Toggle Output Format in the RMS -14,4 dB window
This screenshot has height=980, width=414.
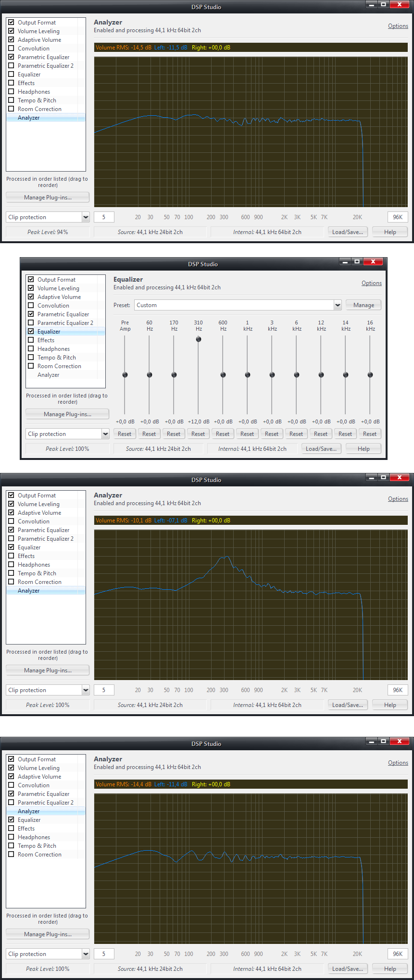[11, 759]
